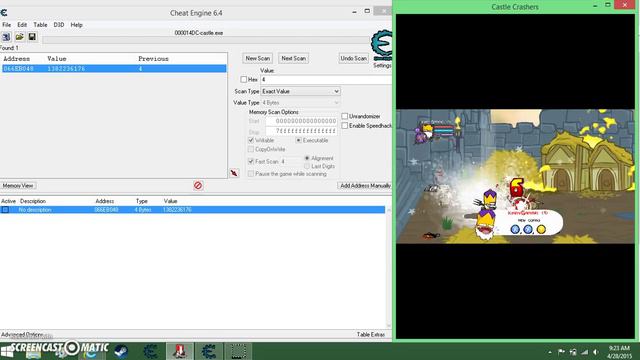640x360 pixels.
Task: Open Steam from the taskbar
Action: (121, 351)
